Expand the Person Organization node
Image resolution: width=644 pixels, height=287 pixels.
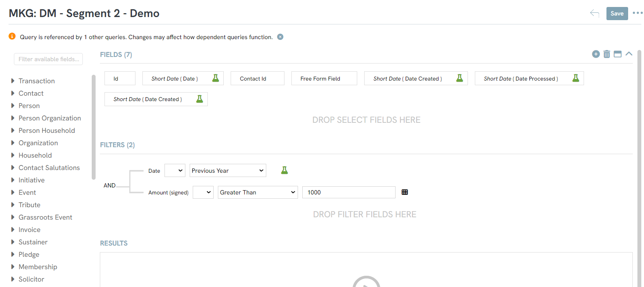[13, 118]
